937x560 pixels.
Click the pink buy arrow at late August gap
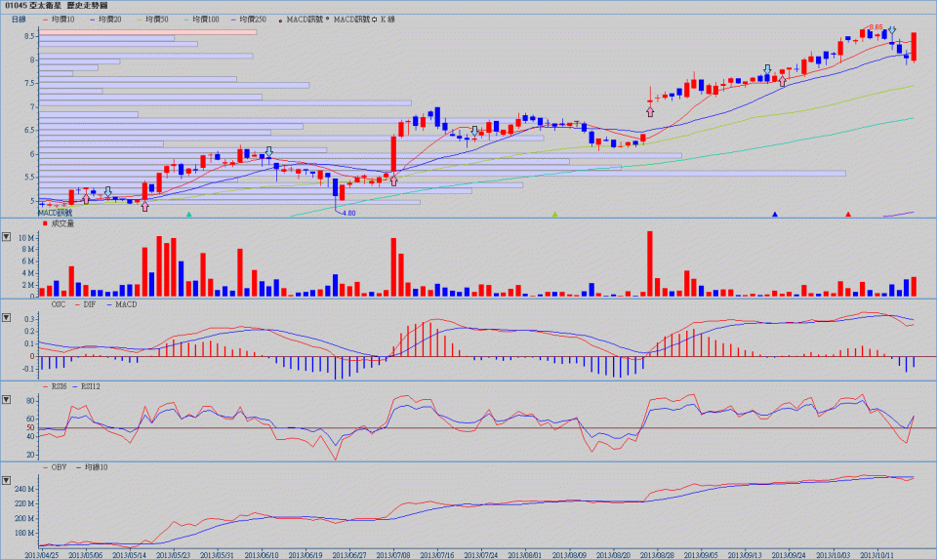[x=650, y=111]
